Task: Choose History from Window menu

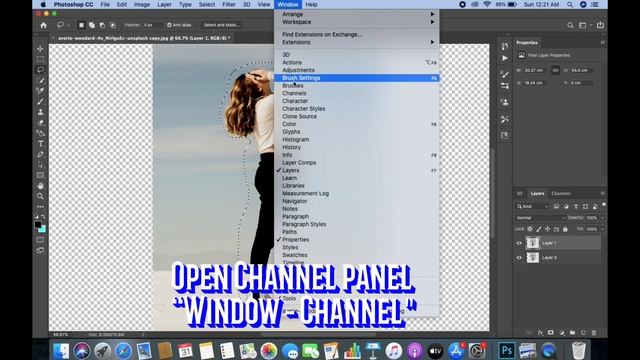Action: pos(357,147)
